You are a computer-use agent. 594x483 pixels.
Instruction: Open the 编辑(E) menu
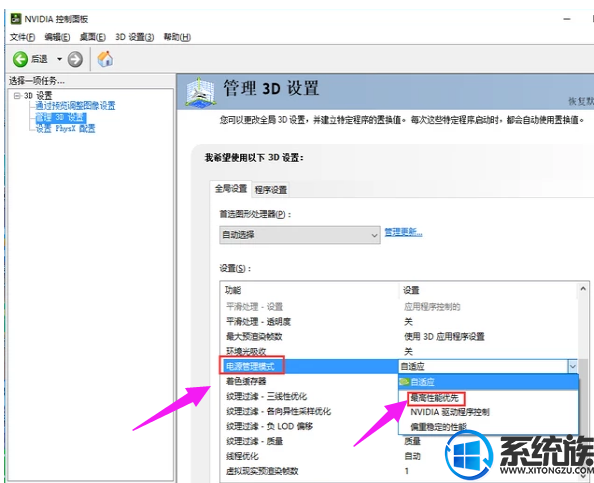(x=57, y=37)
